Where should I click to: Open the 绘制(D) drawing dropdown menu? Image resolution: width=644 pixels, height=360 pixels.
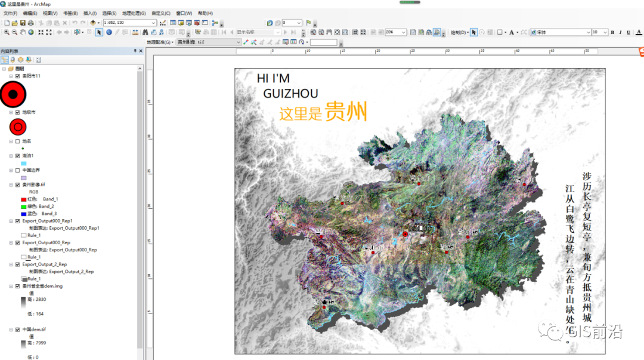point(460,32)
